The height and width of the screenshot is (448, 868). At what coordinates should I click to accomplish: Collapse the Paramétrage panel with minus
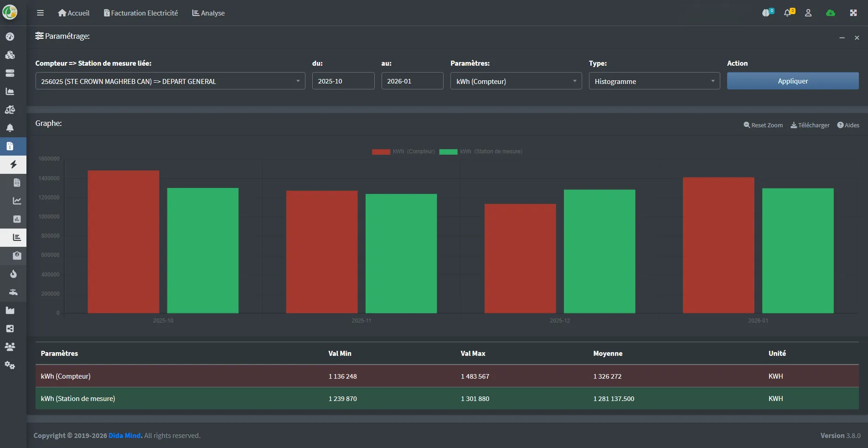point(842,37)
